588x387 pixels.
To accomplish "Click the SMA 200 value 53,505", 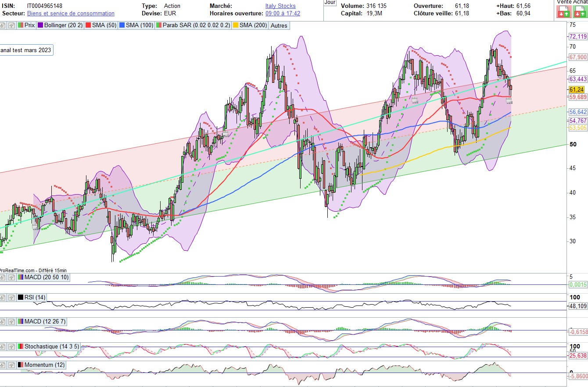I will click(577, 128).
